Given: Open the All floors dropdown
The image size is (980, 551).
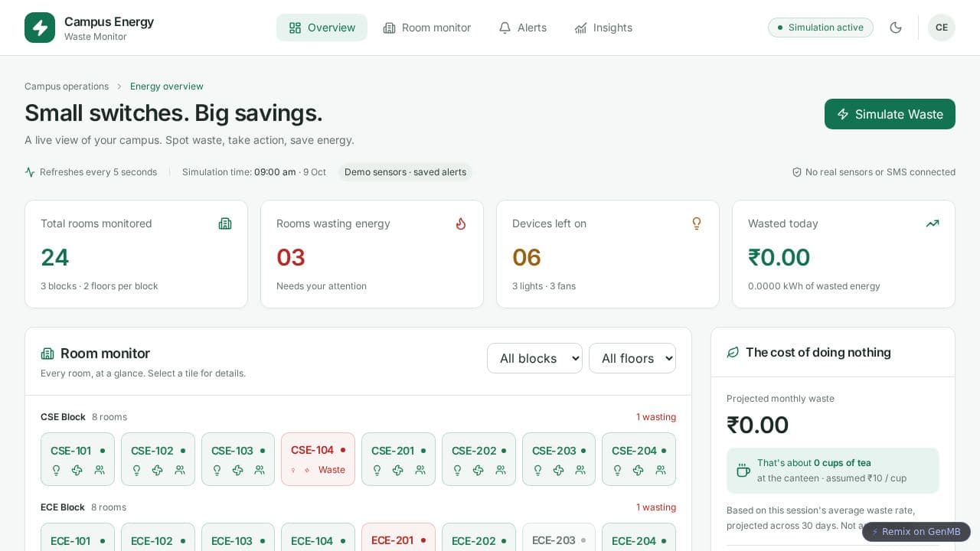Looking at the screenshot, I should [632, 358].
